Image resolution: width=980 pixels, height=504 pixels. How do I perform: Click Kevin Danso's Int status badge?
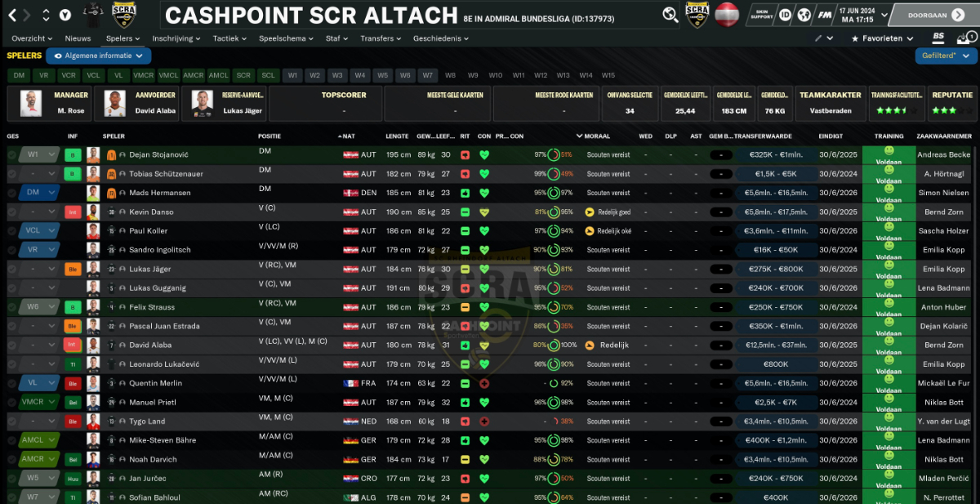point(73,212)
